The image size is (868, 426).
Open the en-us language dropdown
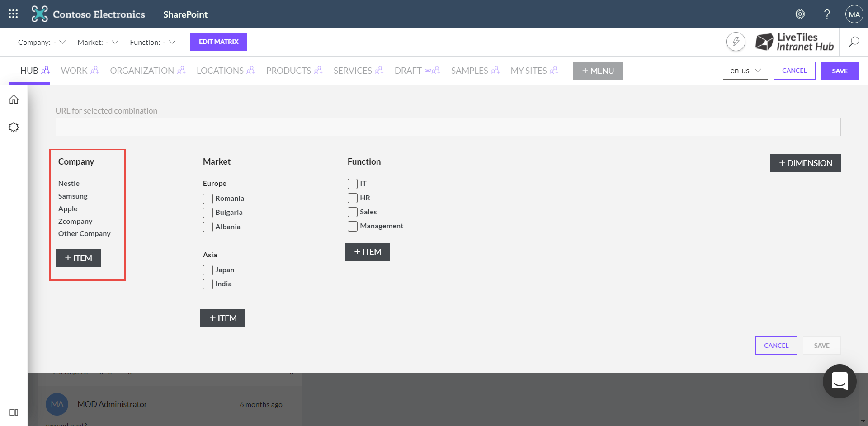click(x=745, y=71)
